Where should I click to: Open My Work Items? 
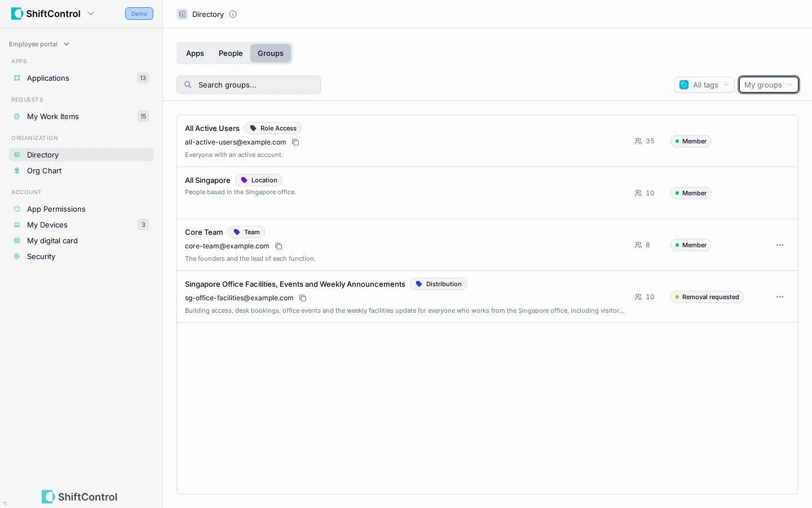pos(81,116)
